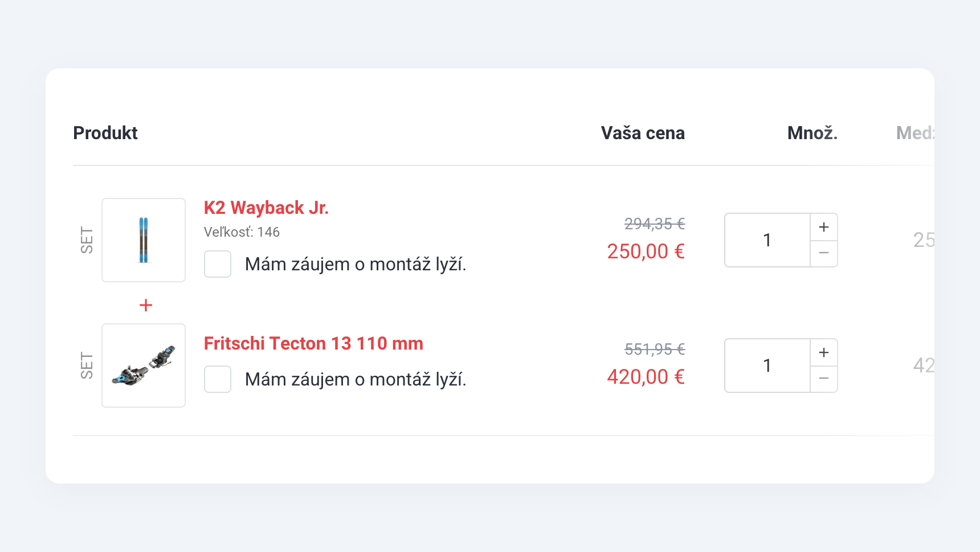Click the K2 ski product thumbnail
This screenshot has width=980, height=552.
pyautogui.click(x=144, y=240)
